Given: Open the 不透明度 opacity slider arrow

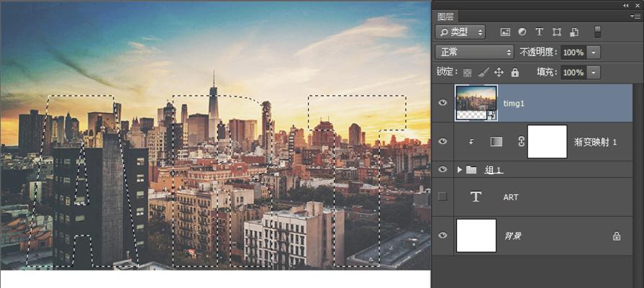Looking at the screenshot, I should coord(593,53).
